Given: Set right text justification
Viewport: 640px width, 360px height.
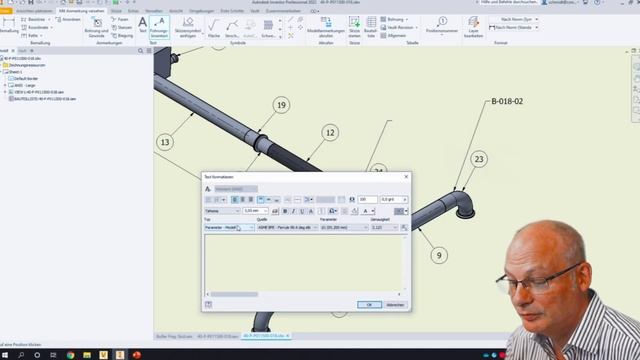Looking at the screenshot, I should [x=251, y=200].
